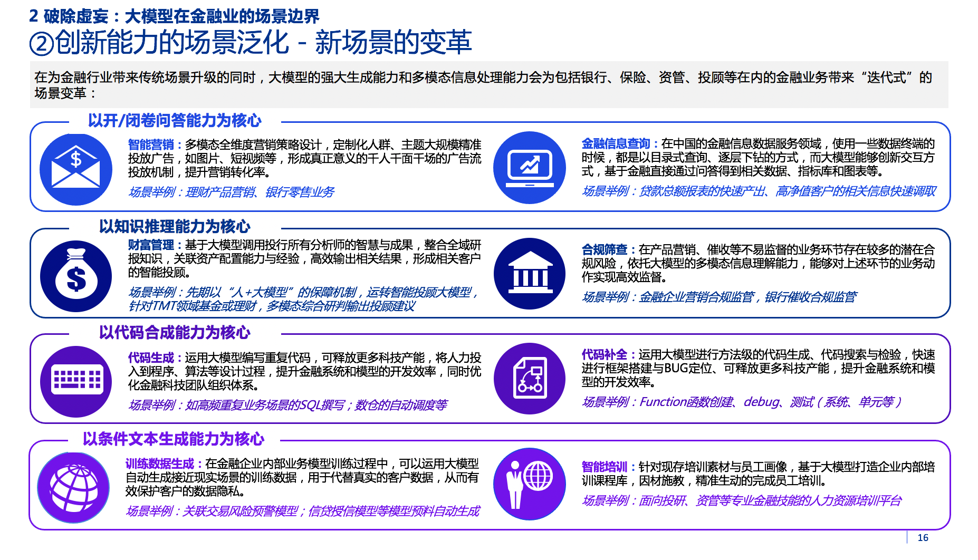The image size is (978, 560).
Task: Click the italic example 关联交易风险预警模型
Action: 303,511
